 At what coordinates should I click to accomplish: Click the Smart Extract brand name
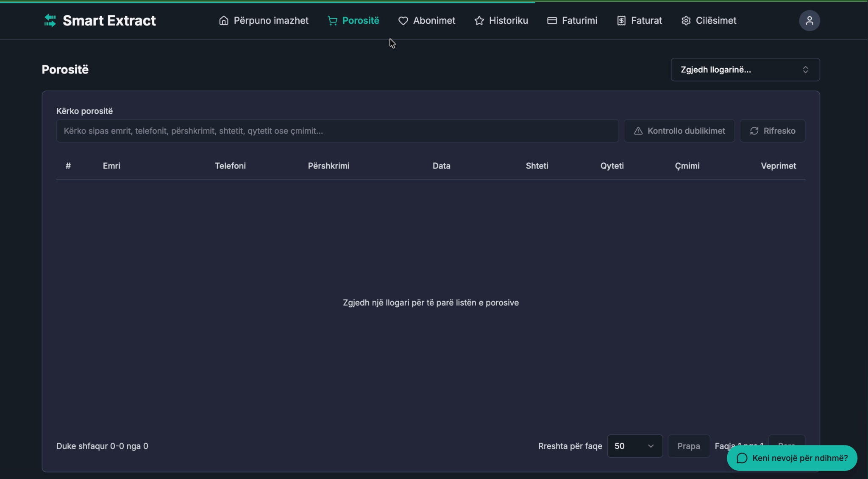[109, 20]
